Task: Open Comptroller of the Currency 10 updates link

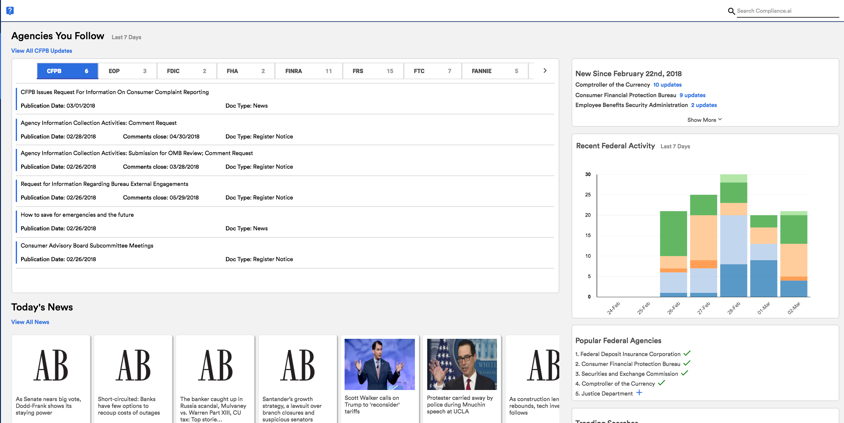Action: pos(667,85)
